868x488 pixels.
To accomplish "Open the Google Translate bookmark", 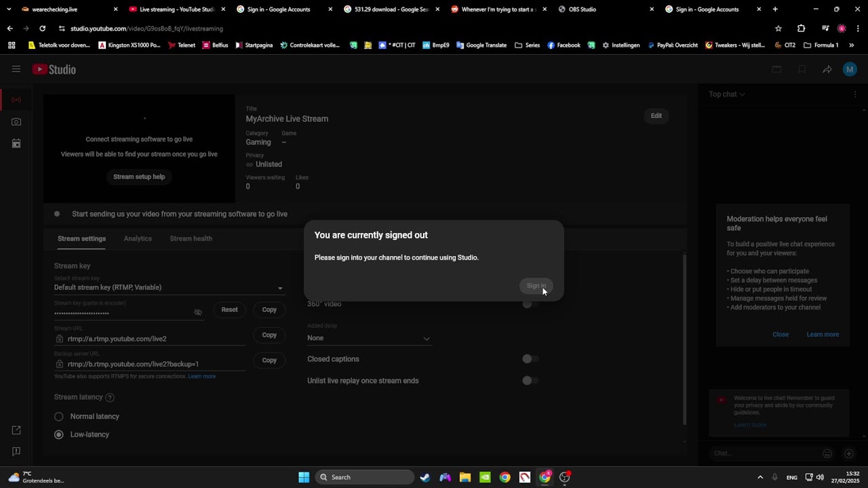I will point(481,45).
